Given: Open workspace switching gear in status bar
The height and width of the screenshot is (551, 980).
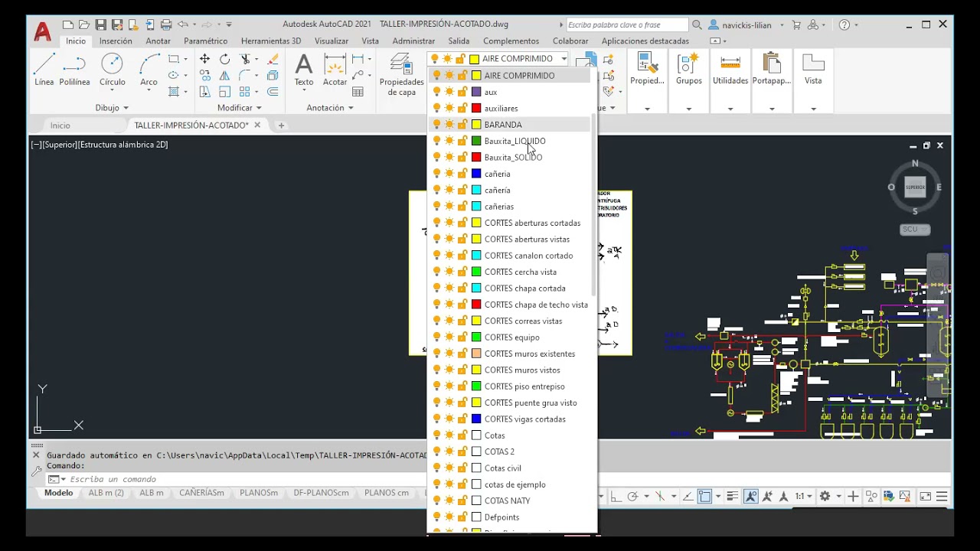Looking at the screenshot, I should pyautogui.click(x=825, y=496).
